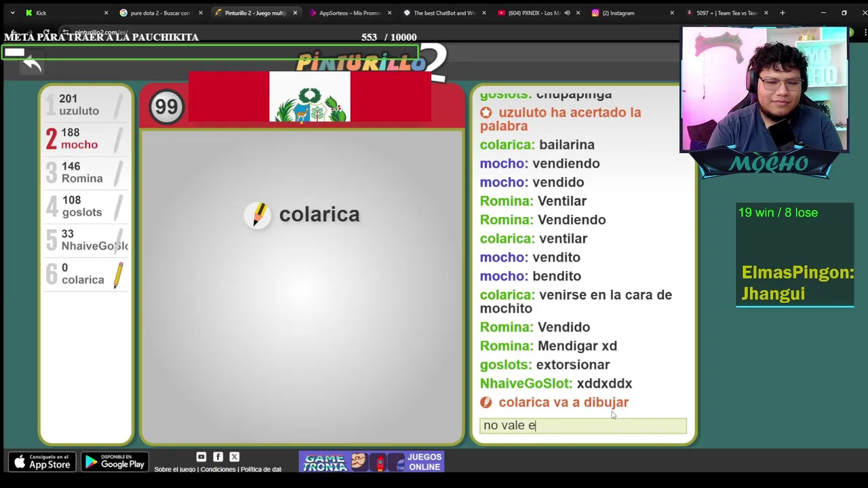The image size is (868, 488).
Task: Switch to 'The best ChatBot' browser tab
Action: [x=444, y=13]
